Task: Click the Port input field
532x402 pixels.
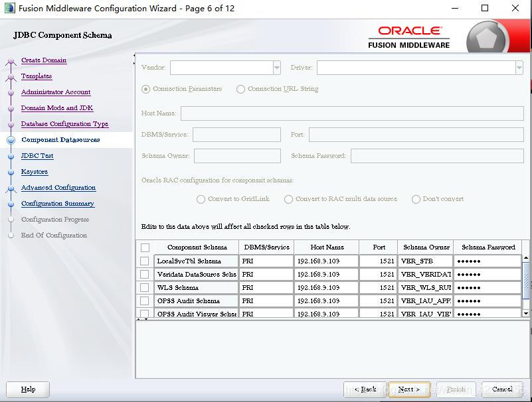Action: tap(416, 135)
